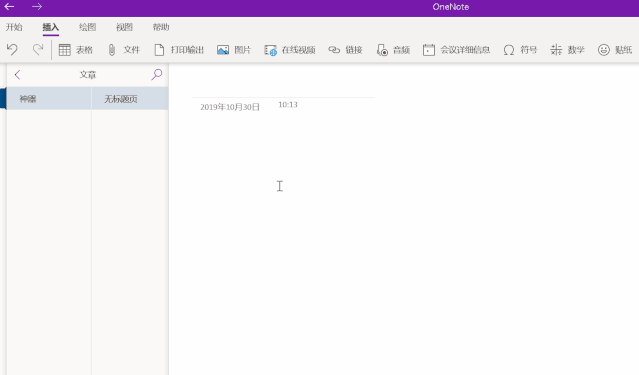Viewport: 639px width, 375px height.
Task: Open the 插入 (Insert) tab
Action: 51,27
